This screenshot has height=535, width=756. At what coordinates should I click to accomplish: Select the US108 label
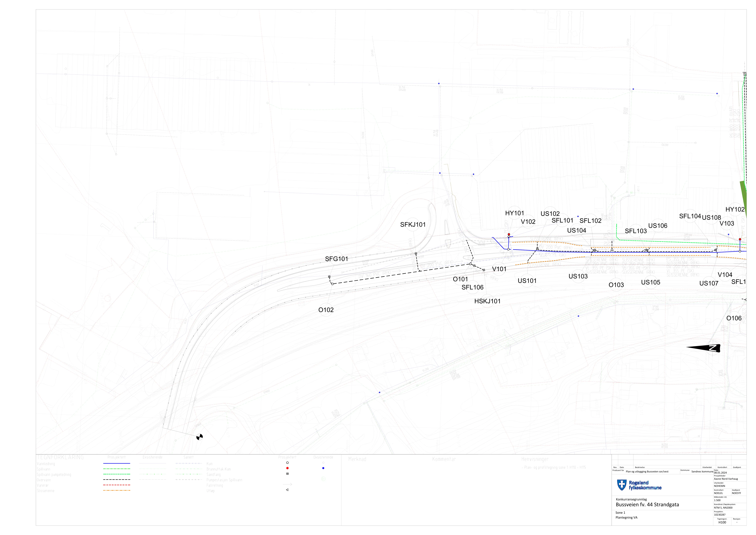tap(712, 218)
